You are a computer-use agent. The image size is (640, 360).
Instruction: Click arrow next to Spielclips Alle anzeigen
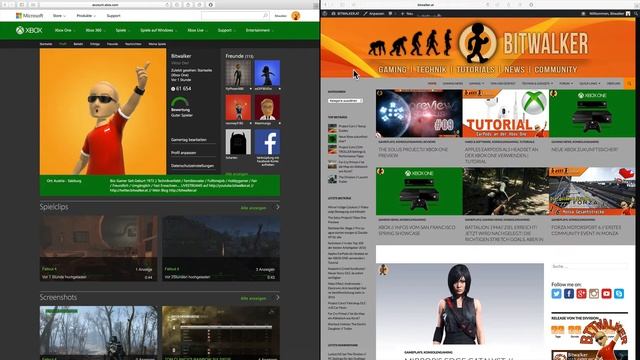click(278, 207)
